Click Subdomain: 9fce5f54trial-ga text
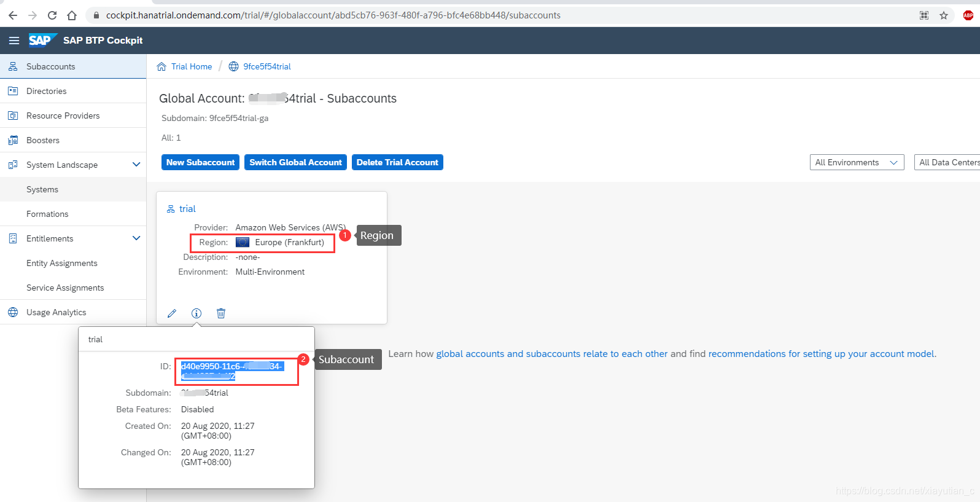The width and height of the screenshot is (980, 502). pyautogui.click(x=215, y=118)
